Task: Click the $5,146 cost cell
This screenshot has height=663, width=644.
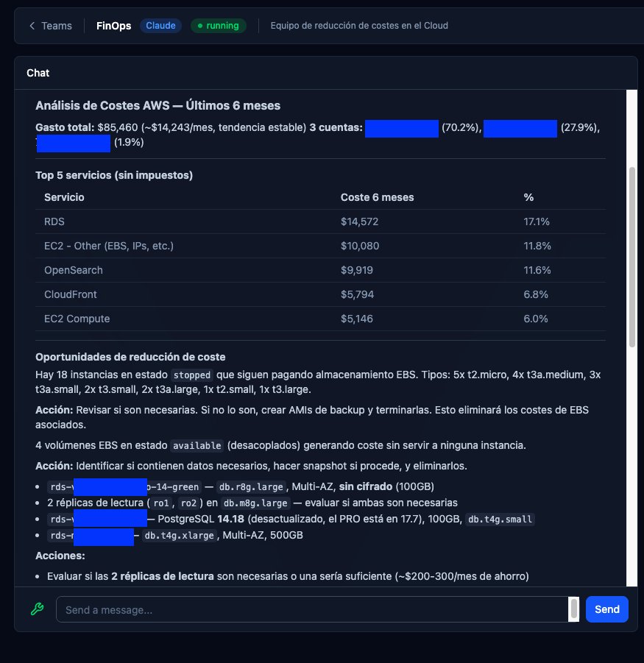Action: 357,319
